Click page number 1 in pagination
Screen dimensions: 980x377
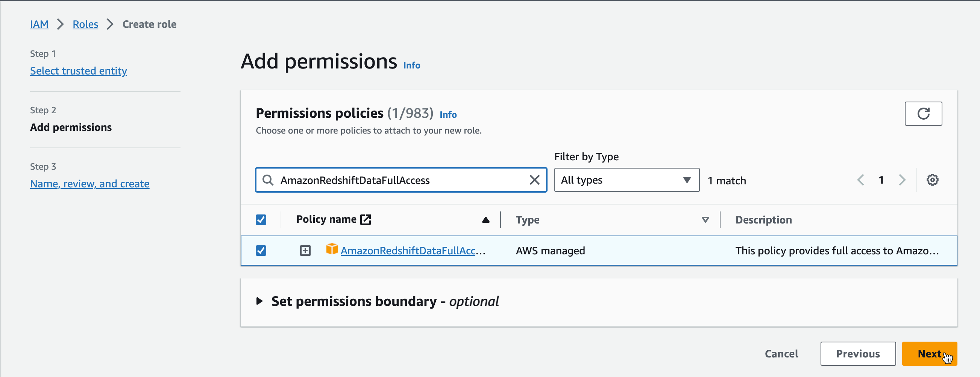point(881,180)
